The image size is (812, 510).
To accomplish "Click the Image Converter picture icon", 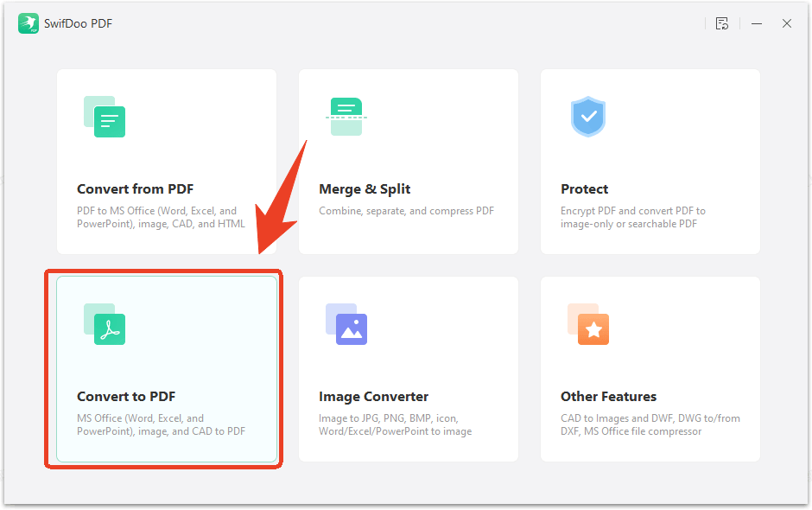I will 346,324.
